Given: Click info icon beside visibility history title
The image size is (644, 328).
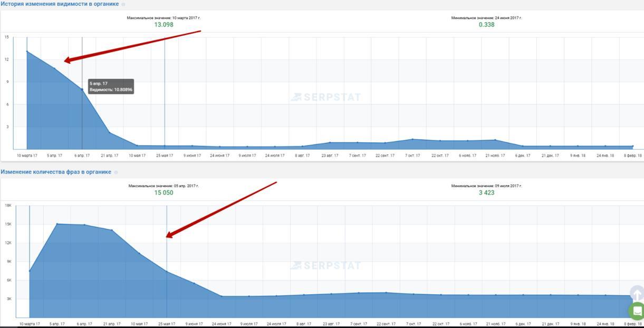Looking at the screenshot, I should (x=123, y=4).
